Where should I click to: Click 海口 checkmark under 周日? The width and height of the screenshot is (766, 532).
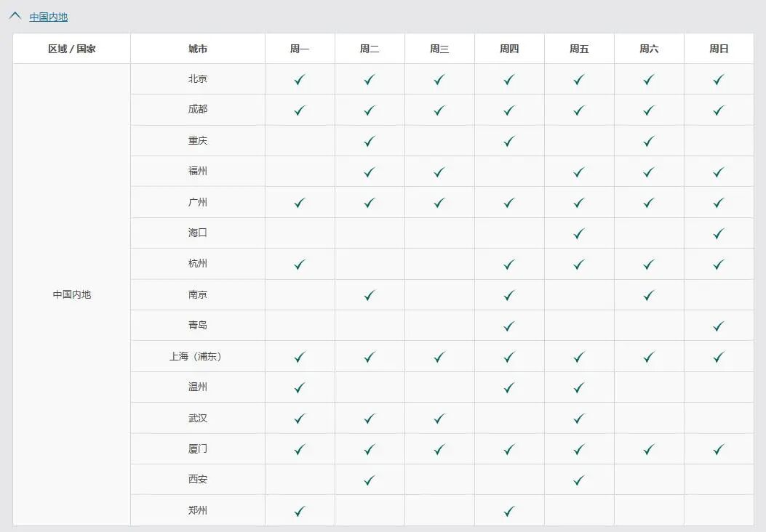tap(719, 234)
